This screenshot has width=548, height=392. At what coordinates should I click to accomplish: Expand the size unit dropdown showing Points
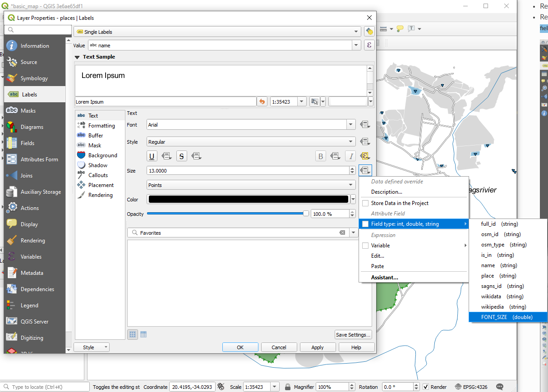[x=251, y=185]
